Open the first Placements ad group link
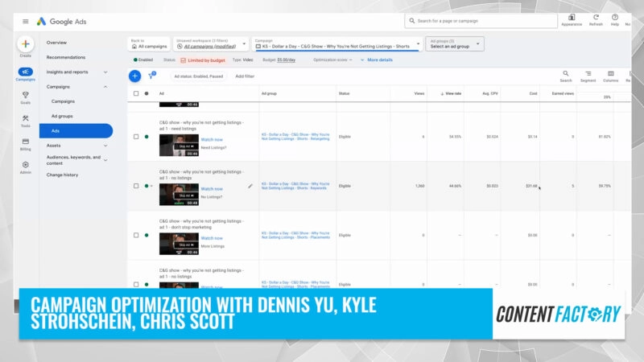 295,235
